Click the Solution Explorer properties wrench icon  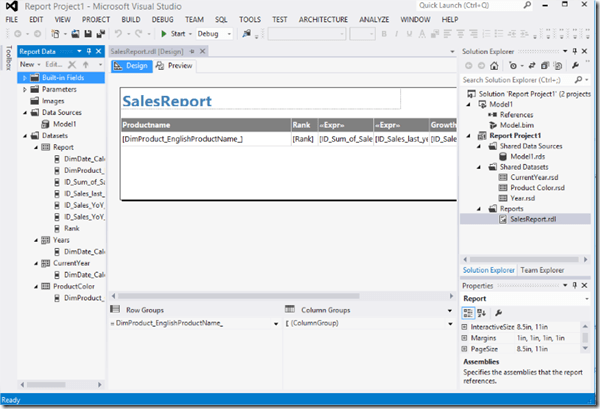(577, 64)
